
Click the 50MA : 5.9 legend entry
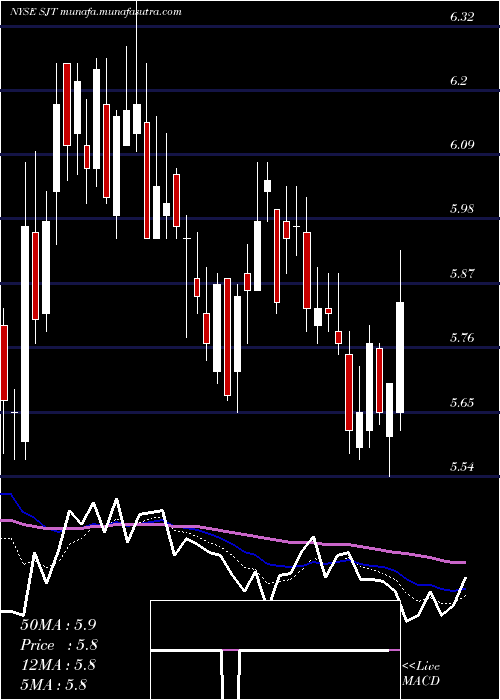[x=58, y=625]
